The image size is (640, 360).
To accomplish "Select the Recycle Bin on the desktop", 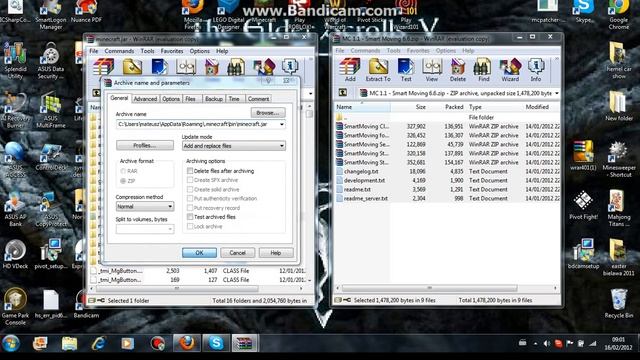I will click(619, 303).
